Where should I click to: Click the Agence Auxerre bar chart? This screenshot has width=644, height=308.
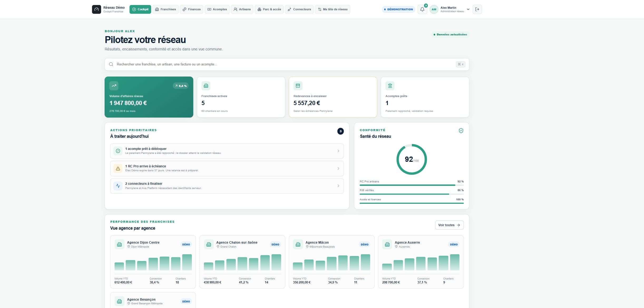(x=421, y=262)
